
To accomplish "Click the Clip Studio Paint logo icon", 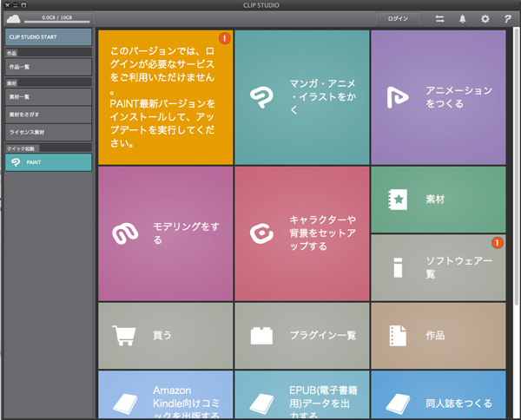I will click(261, 97).
